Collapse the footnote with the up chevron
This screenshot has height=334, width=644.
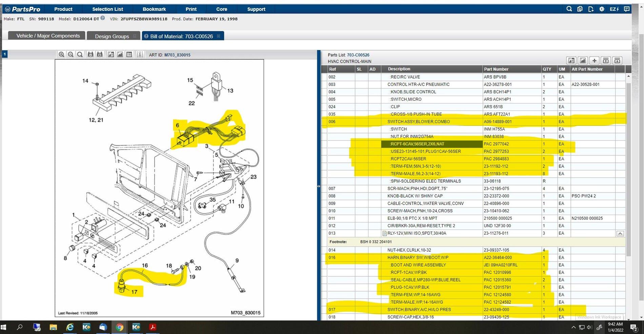tap(620, 233)
